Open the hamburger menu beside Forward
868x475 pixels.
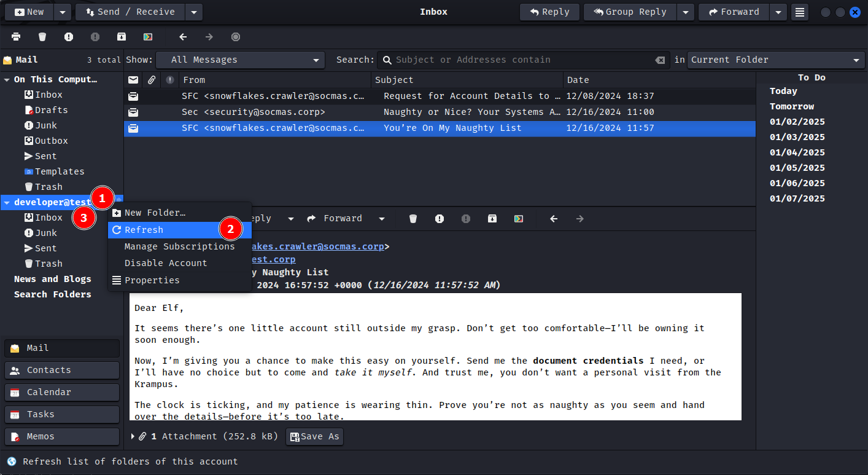799,12
